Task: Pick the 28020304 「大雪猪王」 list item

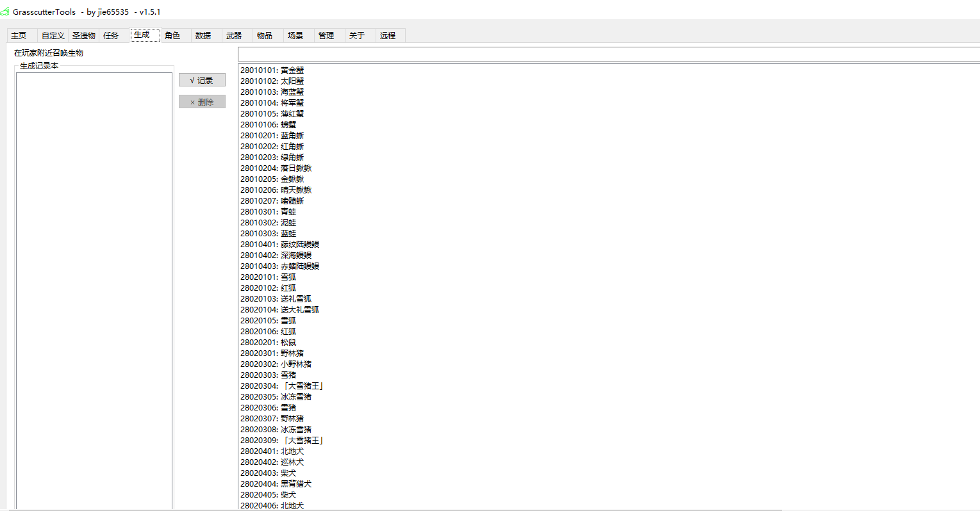Action: [283, 386]
